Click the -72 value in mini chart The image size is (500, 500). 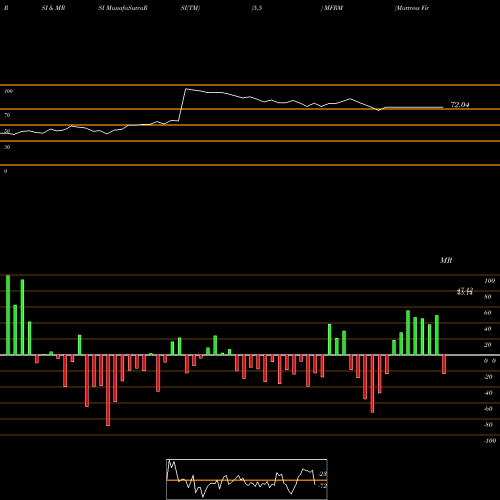(x=323, y=486)
